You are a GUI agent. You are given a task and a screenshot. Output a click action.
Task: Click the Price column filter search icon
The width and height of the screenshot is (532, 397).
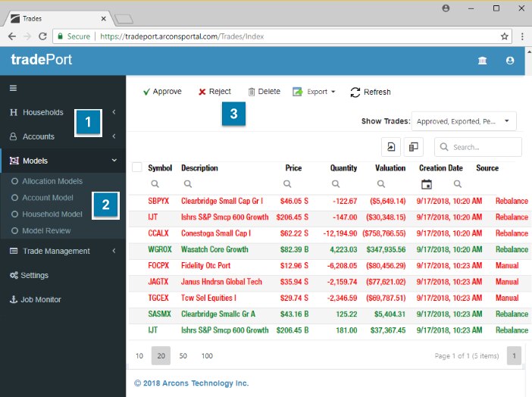287,184
